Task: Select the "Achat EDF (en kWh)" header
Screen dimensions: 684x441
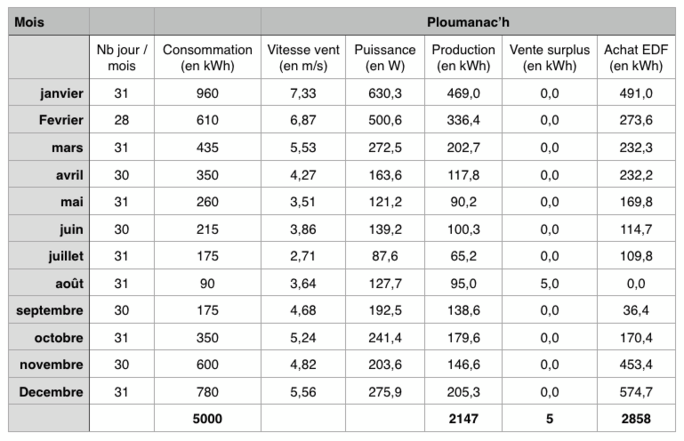Action: click(x=635, y=58)
